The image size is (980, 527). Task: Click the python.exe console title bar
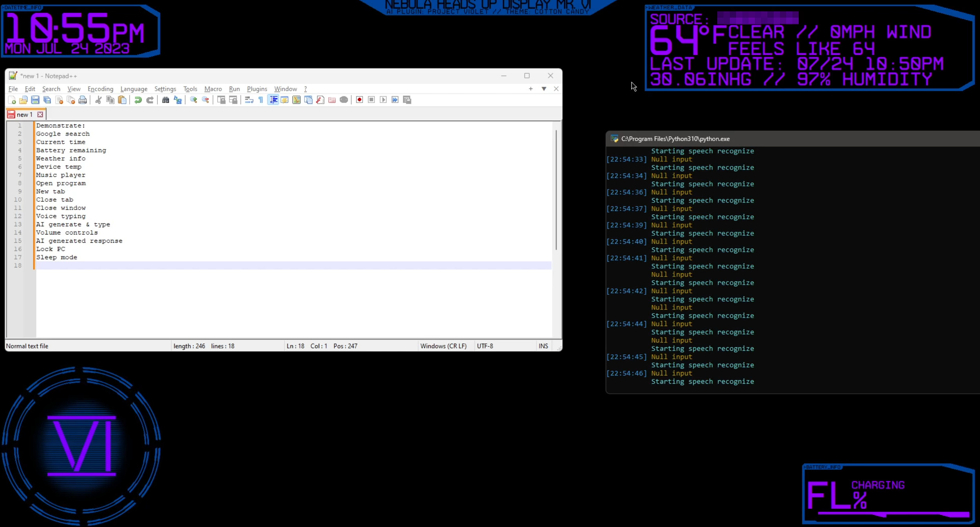792,139
